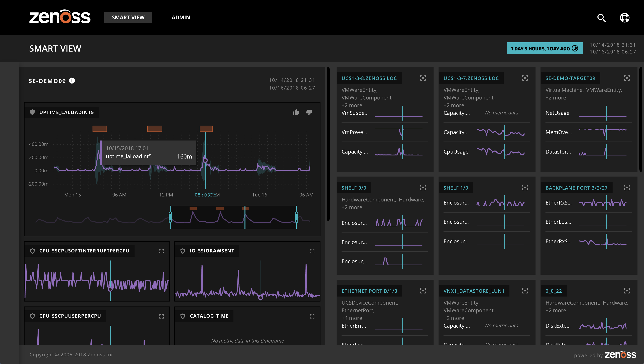Grab the left handle of timeline range slider
The height and width of the screenshot is (364, 644).
170,217
